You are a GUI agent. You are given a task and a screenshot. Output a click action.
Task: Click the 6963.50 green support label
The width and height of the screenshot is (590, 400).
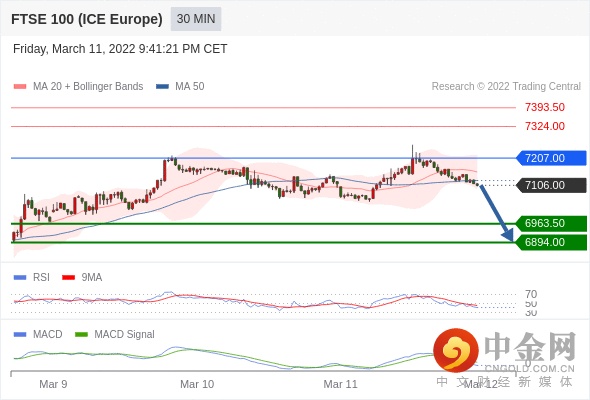point(552,223)
